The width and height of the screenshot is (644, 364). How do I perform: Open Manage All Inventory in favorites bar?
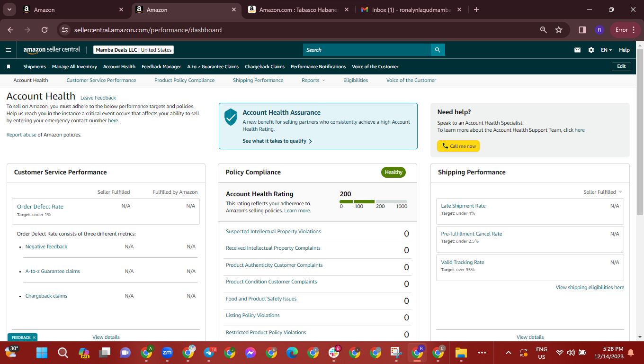tap(74, 67)
